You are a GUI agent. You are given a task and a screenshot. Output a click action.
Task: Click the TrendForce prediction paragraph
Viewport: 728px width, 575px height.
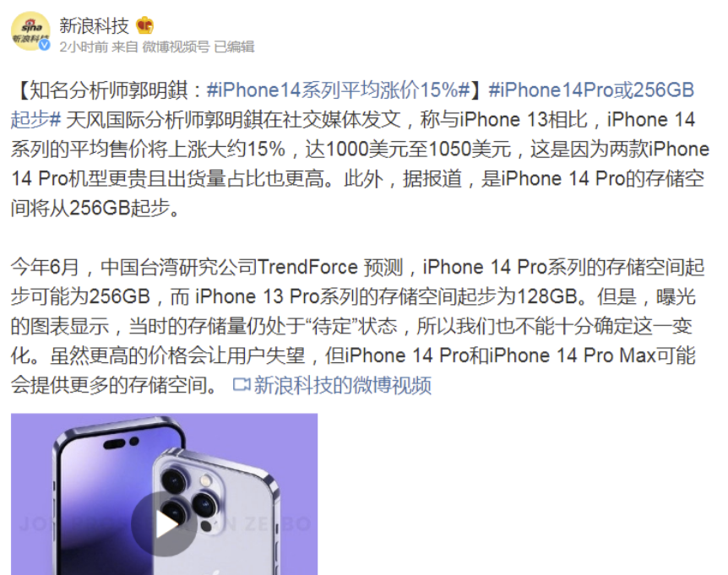point(357,326)
